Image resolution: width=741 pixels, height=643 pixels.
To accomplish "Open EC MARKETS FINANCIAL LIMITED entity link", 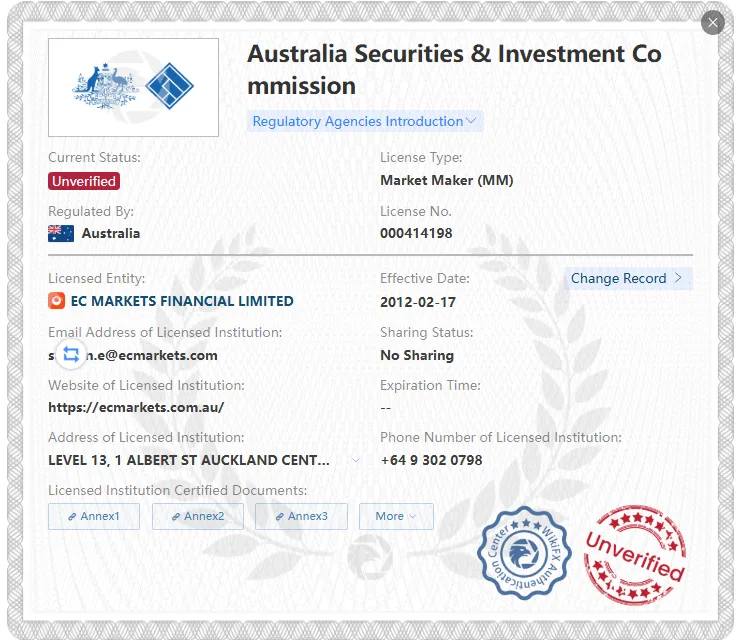I will click(182, 301).
